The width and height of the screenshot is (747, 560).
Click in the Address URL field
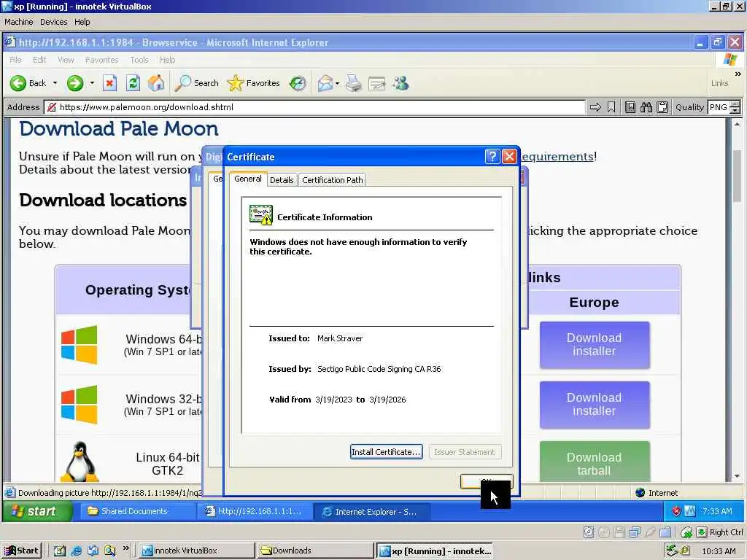tap(314, 107)
